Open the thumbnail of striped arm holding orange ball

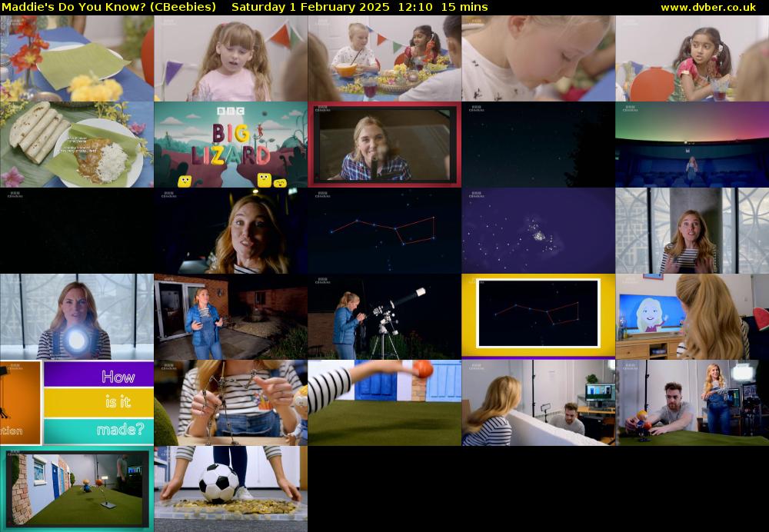click(384, 403)
